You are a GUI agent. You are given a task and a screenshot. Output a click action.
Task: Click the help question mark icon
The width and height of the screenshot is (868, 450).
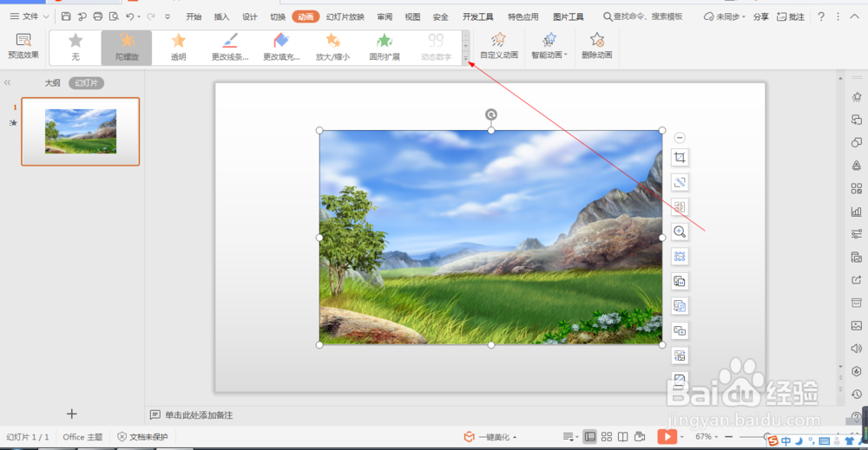click(x=821, y=16)
